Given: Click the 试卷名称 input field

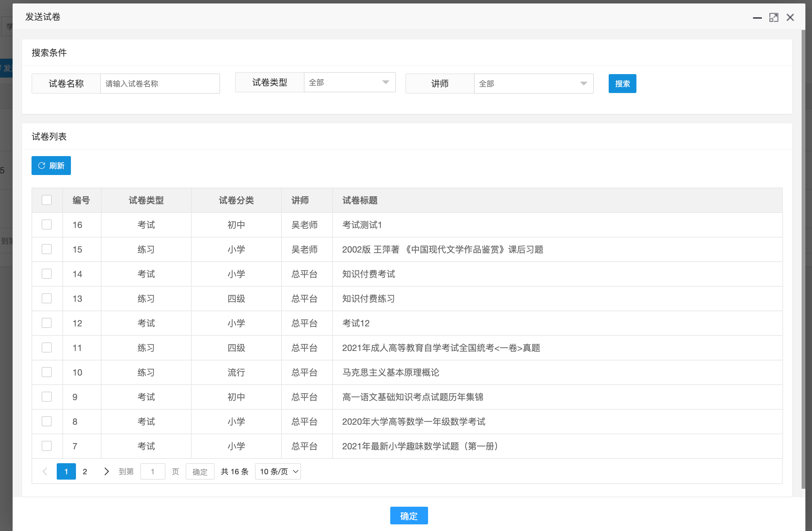Looking at the screenshot, I should pyautogui.click(x=160, y=84).
